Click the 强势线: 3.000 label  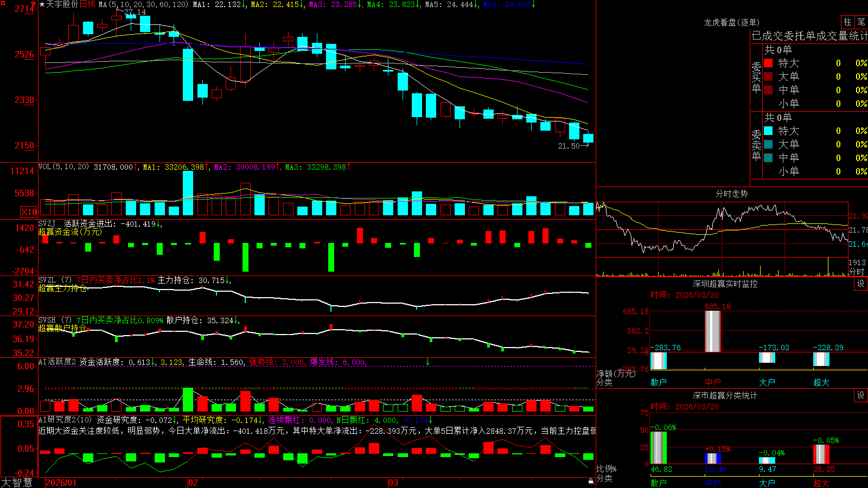(277, 362)
